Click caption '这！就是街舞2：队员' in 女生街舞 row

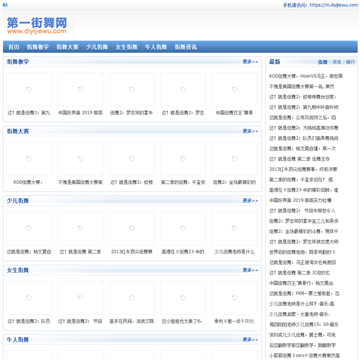29,321
